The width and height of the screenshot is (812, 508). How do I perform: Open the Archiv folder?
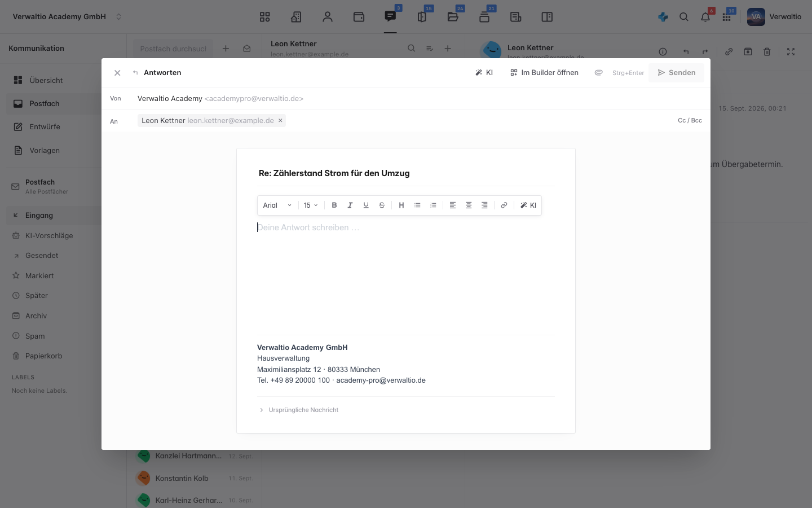point(54,316)
